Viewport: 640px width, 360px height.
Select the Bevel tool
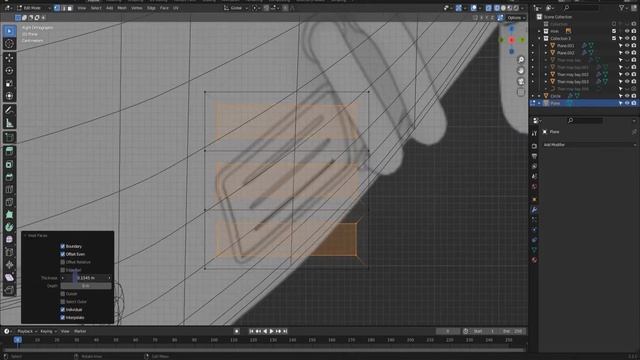[x=9, y=177]
